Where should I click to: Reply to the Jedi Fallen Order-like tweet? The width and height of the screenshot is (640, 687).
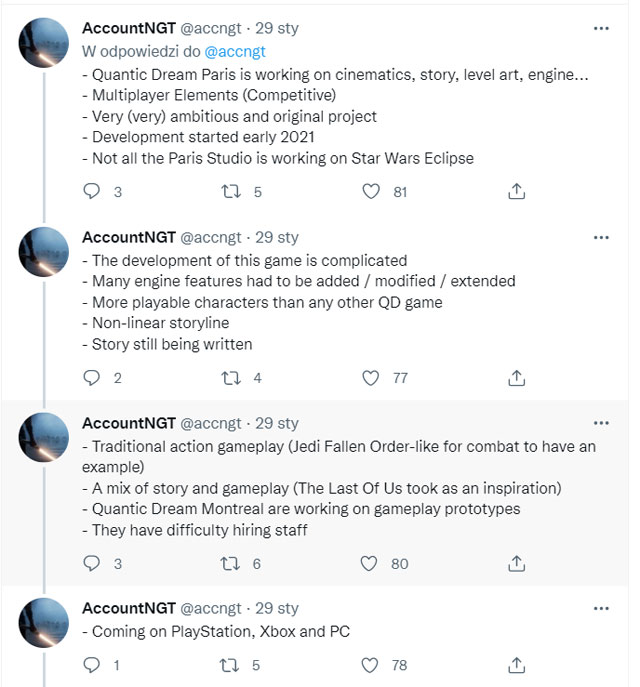[92, 563]
